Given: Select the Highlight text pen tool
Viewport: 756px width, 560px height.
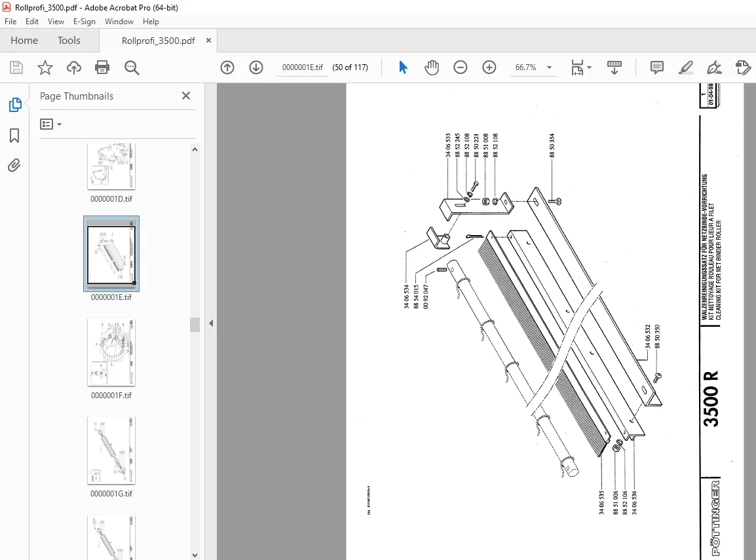Looking at the screenshot, I should tap(686, 67).
